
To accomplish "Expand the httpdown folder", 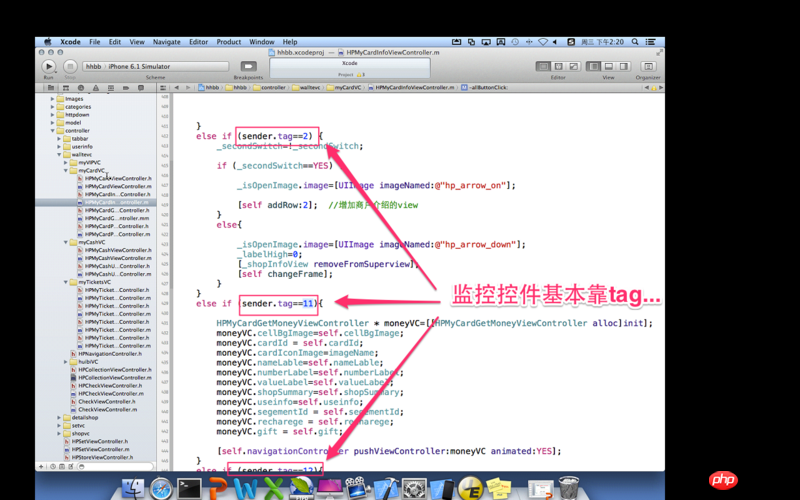I will 52,115.
